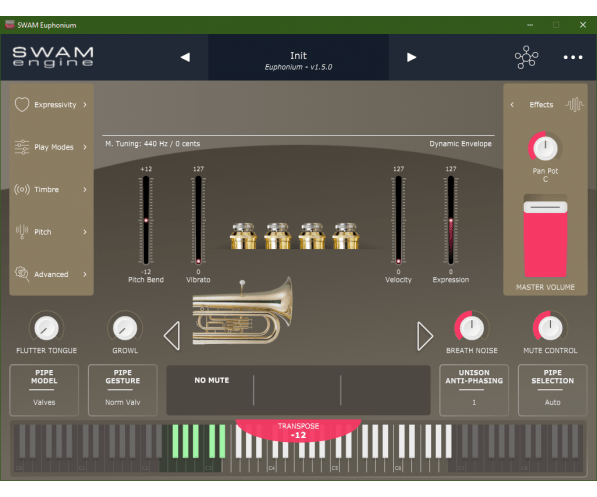Open the Pipe Gesture Norm Valv selector
597x497 pixels.
pos(123,390)
